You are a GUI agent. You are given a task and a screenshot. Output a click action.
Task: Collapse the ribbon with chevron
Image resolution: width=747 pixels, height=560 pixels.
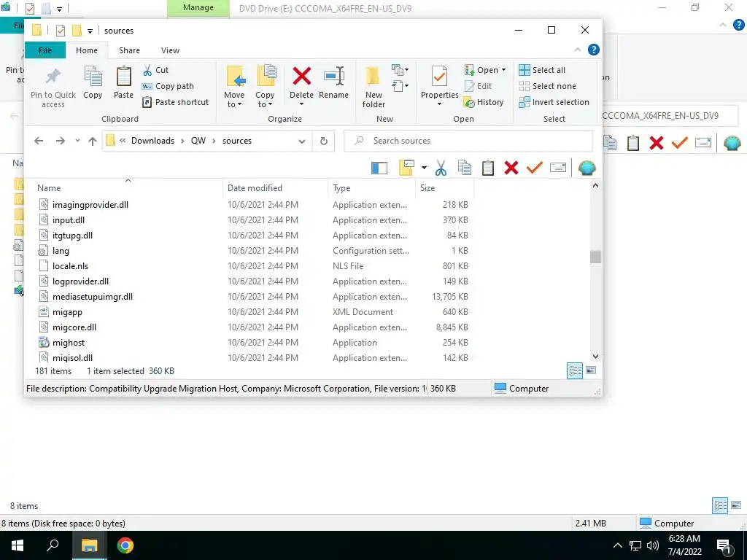point(578,50)
